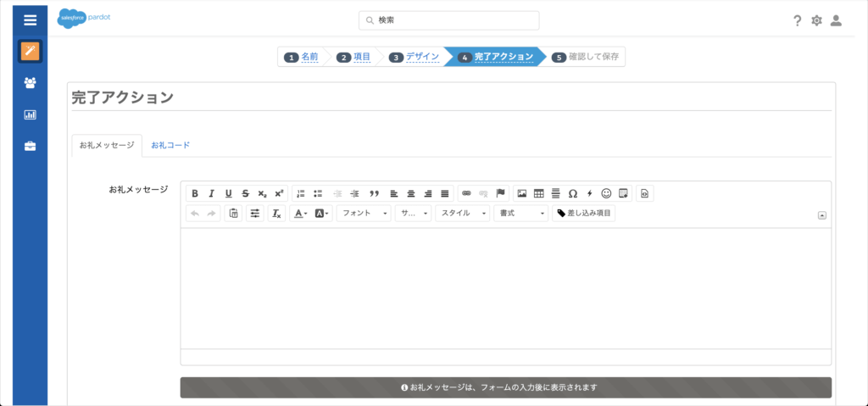Click the Salesforce Pardot logo
Viewport: 868px width, 406px height.
pyautogui.click(x=84, y=19)
